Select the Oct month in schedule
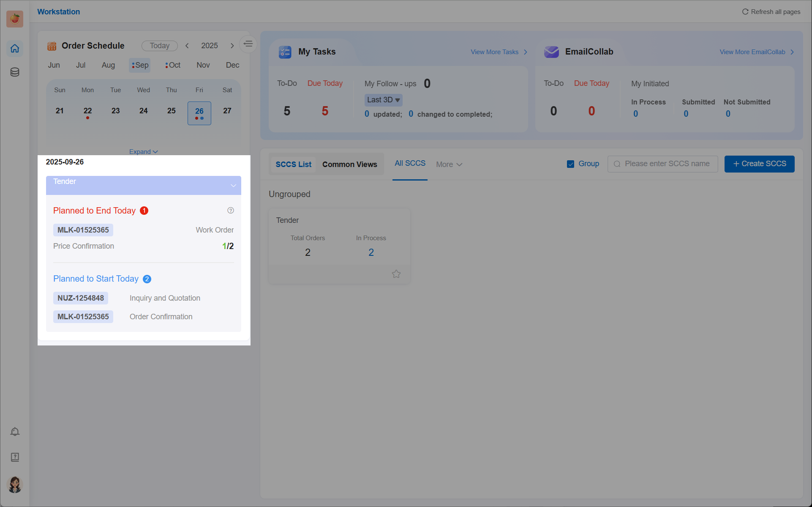The height and width of the screenshot is (507, 812). click(173, 65)
